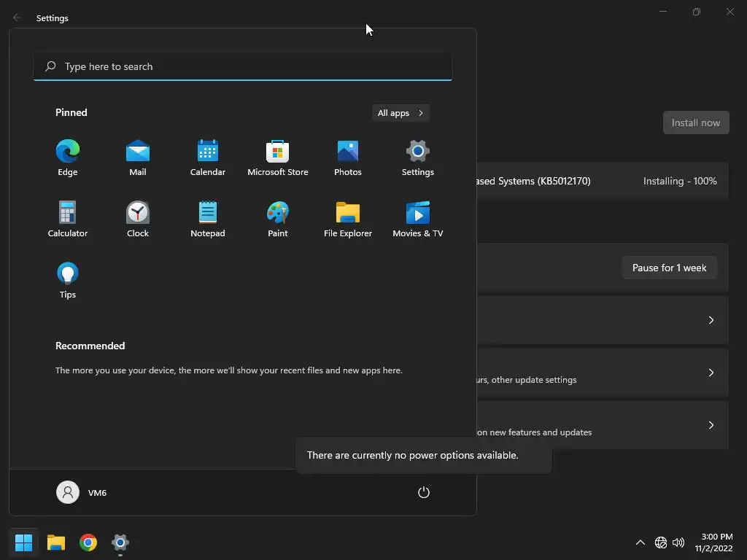Open volume control in system tray
This screenshot has height=560, width=747.
tap(678, 542)
